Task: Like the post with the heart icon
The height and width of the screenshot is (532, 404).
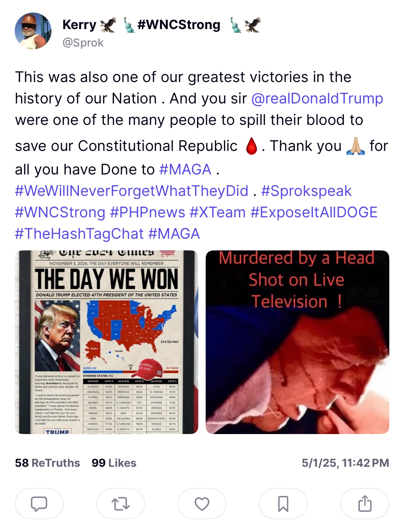Action: [x=202, y=504]
